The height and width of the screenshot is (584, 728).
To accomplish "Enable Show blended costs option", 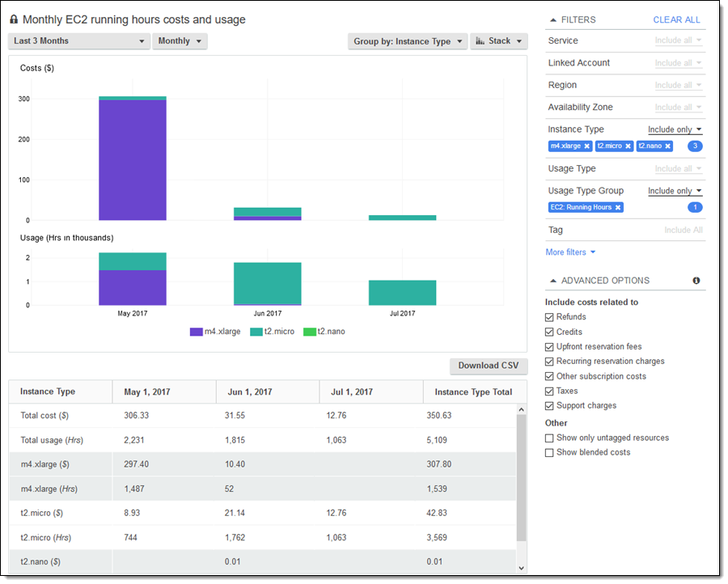I will point(550,452).
